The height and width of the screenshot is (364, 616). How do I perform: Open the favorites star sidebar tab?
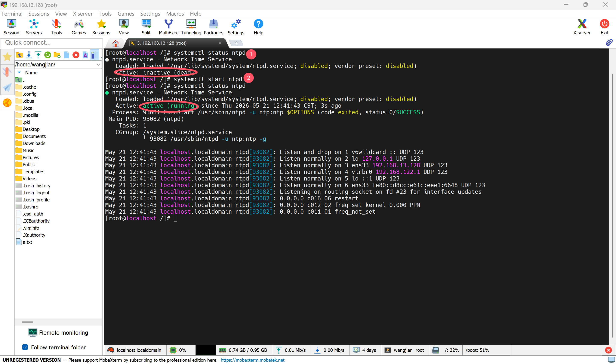tap(7, 57)
